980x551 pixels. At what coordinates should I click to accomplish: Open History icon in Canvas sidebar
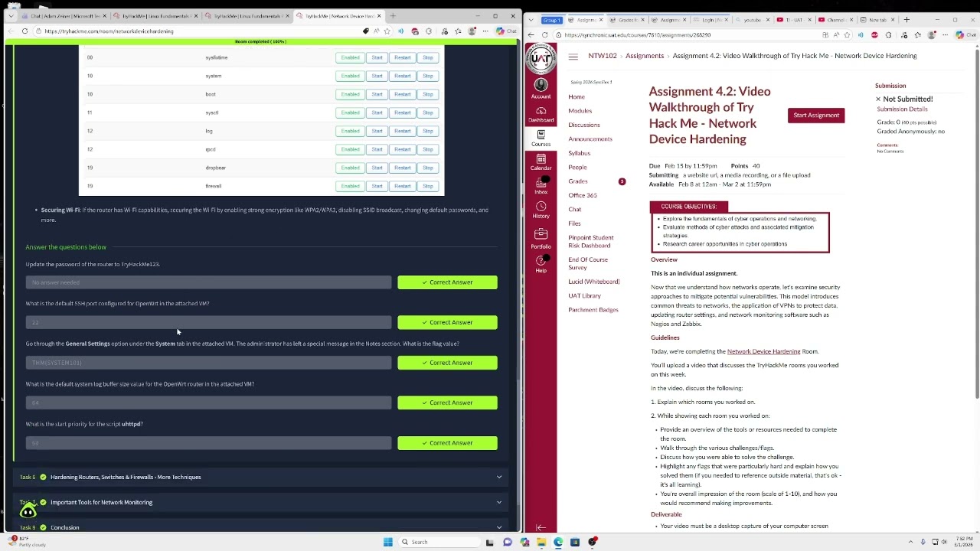click(x=541, y=210)
